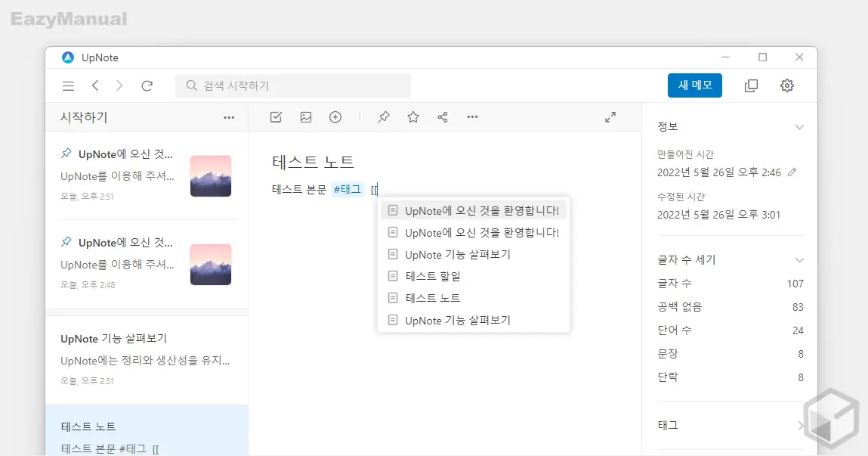Select first UpNote 기능 살펴보기 suggestion
Viewport: 868px width, 456px height.
coord(474,254)
